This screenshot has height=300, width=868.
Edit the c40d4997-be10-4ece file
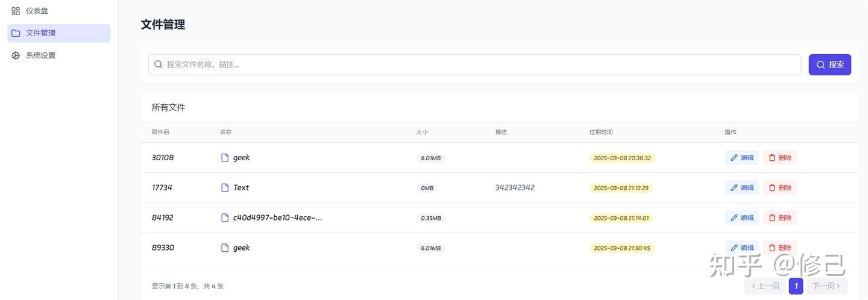tap(741, 218)
